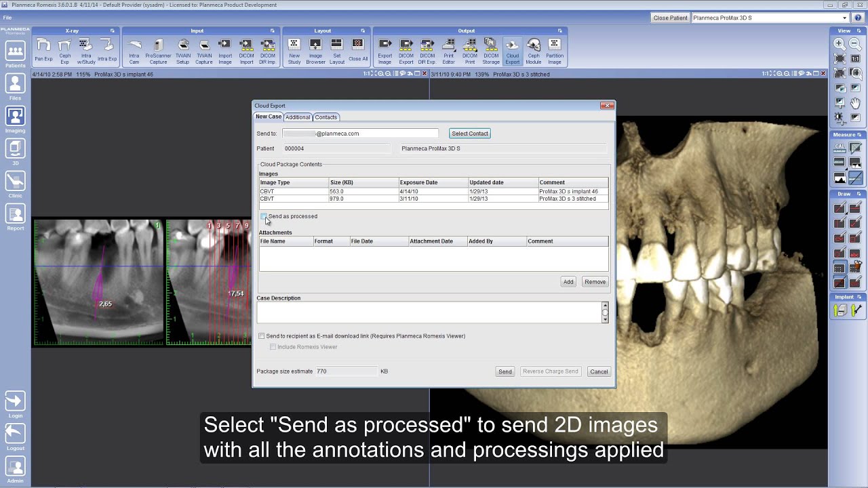Screen dimensions: 868x488
Task: Open the Files module
Action: [15, 87]
